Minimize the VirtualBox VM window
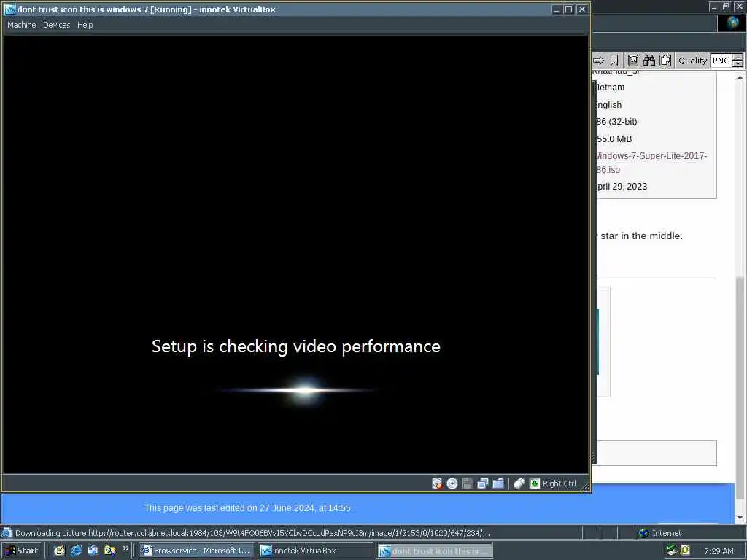747x560 pixels. (556, 9)
